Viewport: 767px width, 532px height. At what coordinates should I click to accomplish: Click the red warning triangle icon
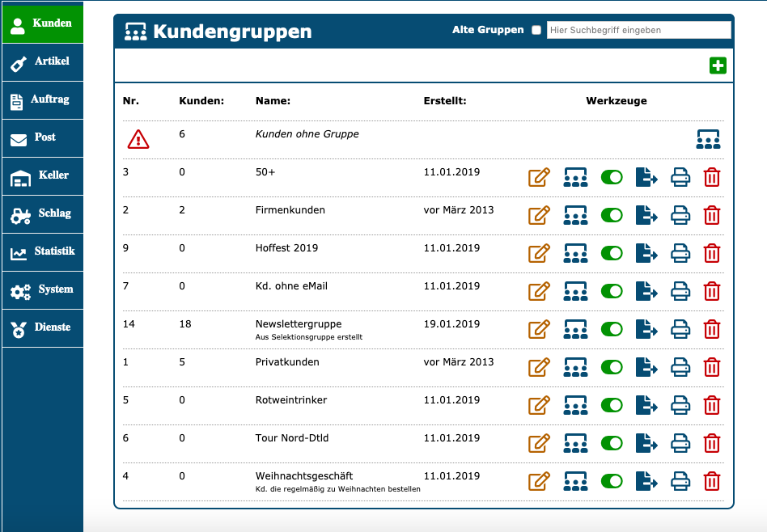(x=138, y=139)
